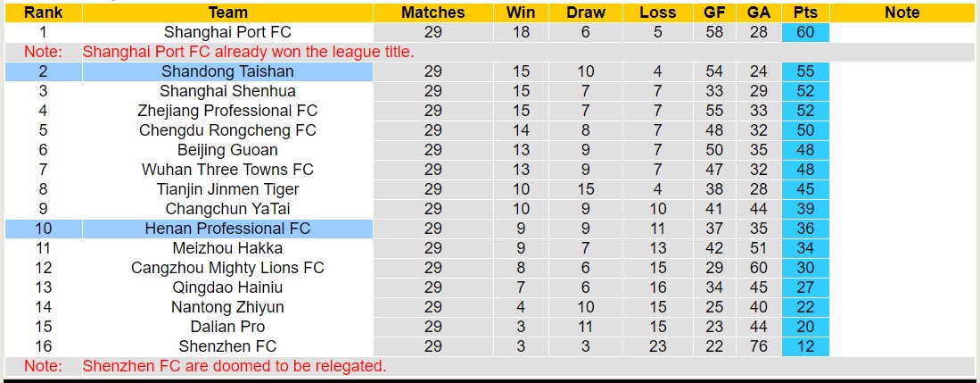Click the Henan Professional FC highlighted row
980x383 pixels.
227,229
